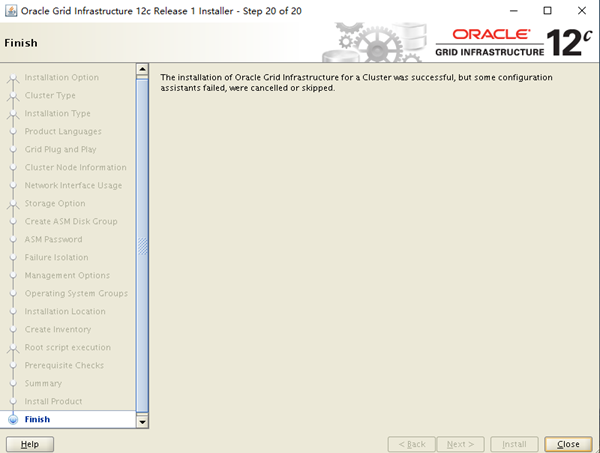Click the disabled Back button

411,444
